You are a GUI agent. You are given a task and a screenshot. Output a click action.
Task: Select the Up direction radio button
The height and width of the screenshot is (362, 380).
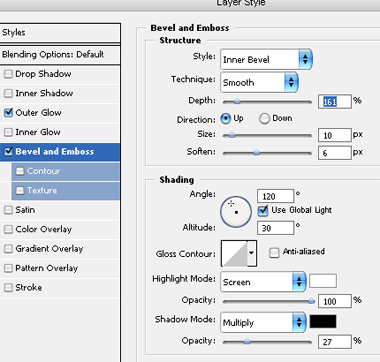pyautogui.click(x=226, y=118)
